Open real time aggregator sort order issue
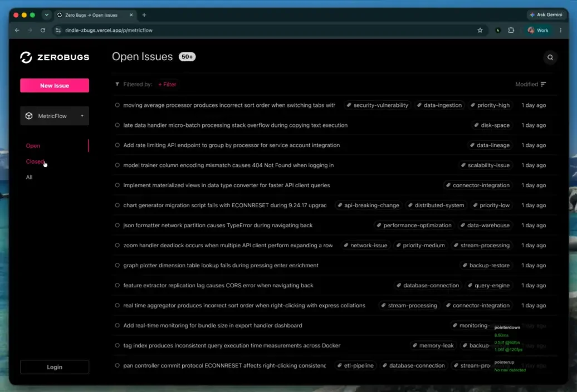 pos(245,306)
